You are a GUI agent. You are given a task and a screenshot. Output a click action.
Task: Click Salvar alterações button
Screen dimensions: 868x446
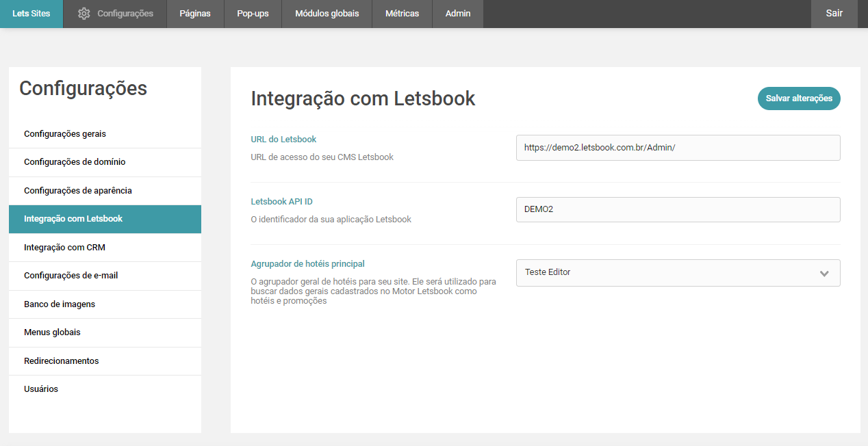[x=799, y=99]
